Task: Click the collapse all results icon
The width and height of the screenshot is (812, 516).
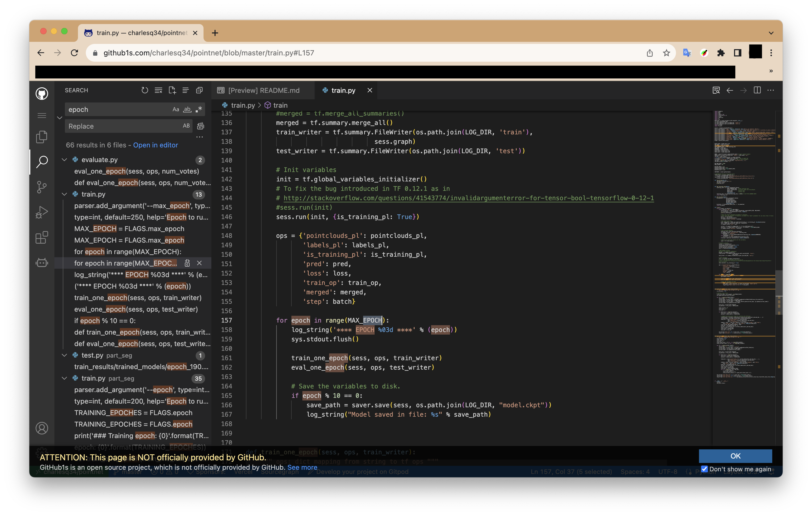Action: (x=199, y=90)
